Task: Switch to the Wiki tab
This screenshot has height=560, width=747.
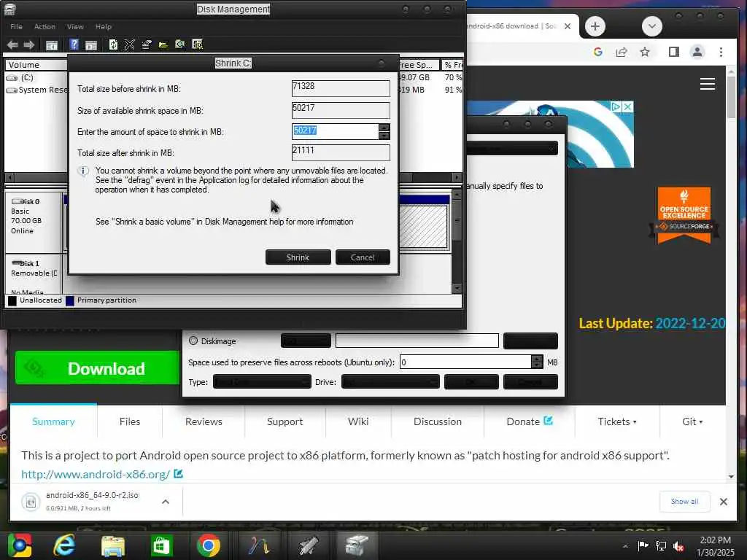Action: pos(358,421)
